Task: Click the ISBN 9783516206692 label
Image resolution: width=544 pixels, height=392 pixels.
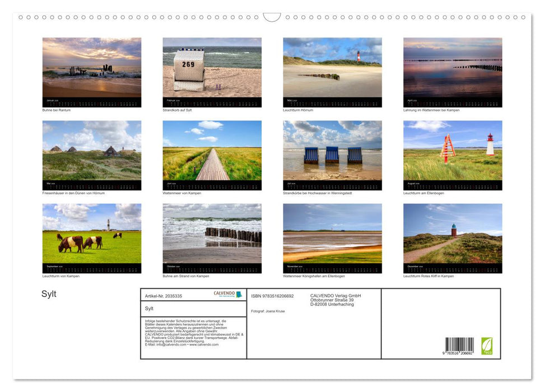Action: (272, 295)
